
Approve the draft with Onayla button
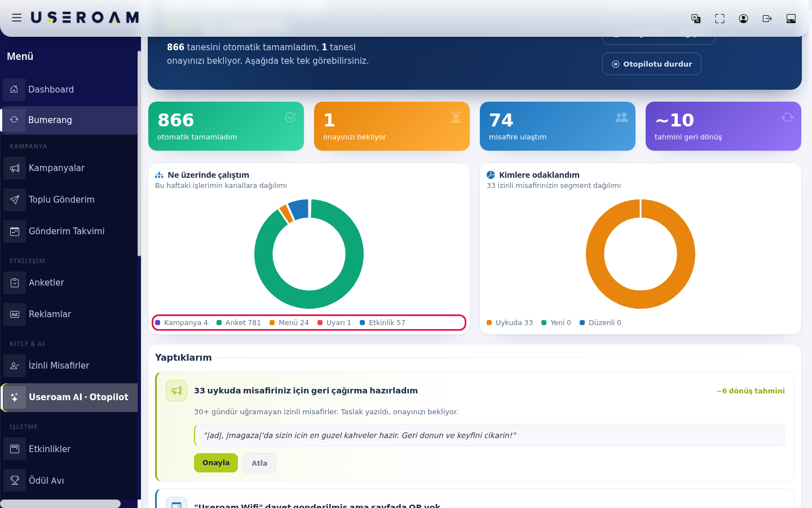click(x=216, y=463)
